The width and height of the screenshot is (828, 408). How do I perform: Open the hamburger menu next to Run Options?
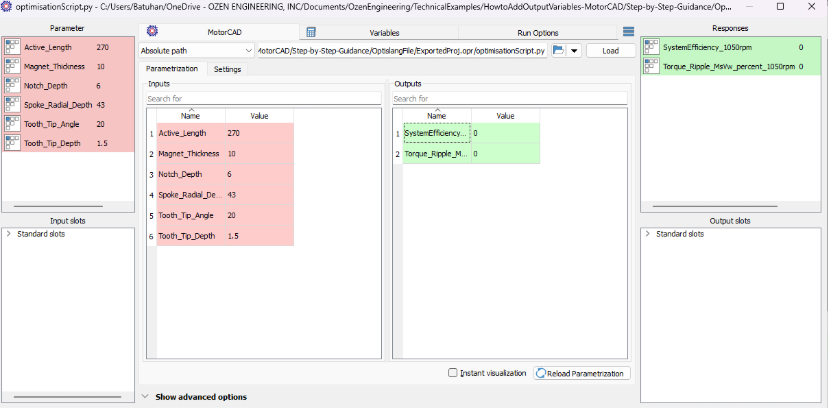click(x=628, y=32)
